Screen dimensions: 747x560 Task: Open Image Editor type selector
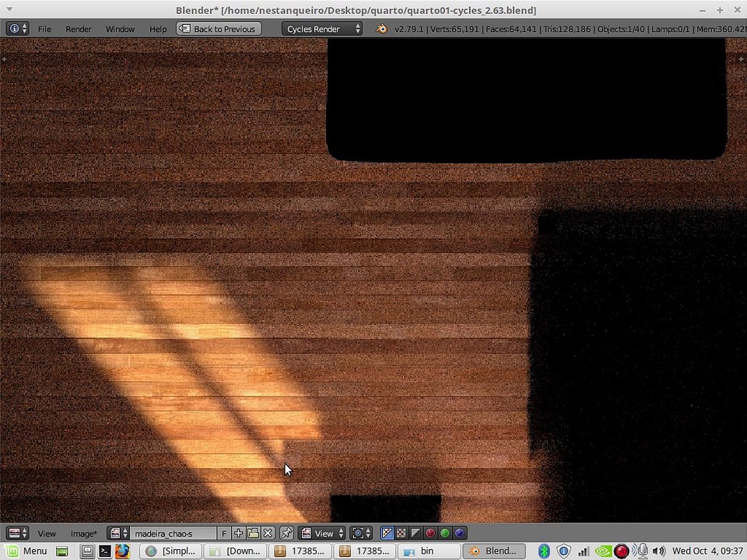[17, 534]
